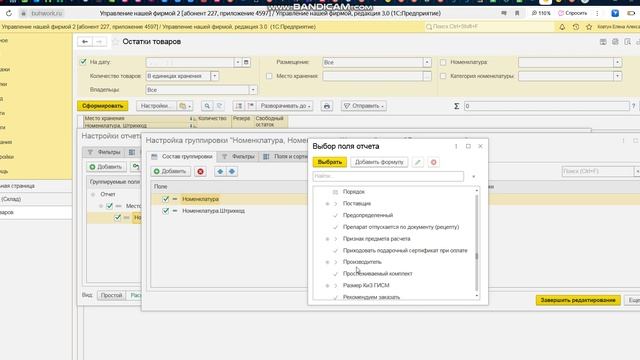The image size is (640, 360).
Task: Open favorites star icon in top bar
Action: coord(589,27)
